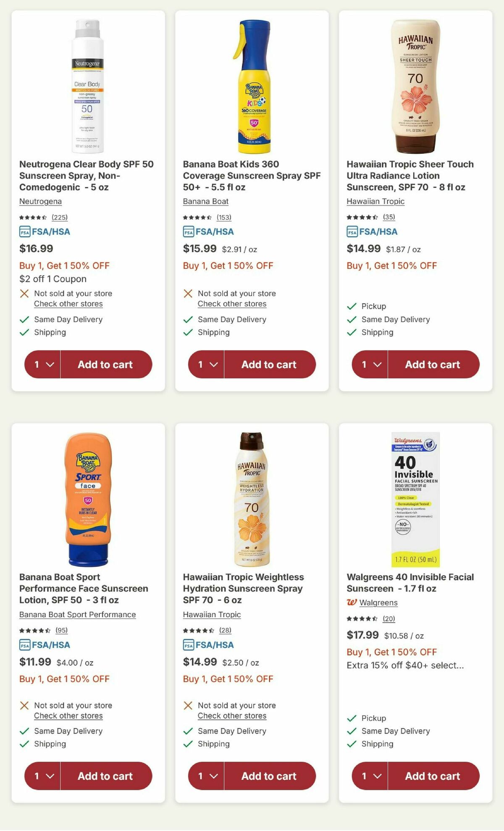The image size is (504, 831).
Task: Add Hawaiian Tropic Sheer Touch to cart
Action: (433, 364)
